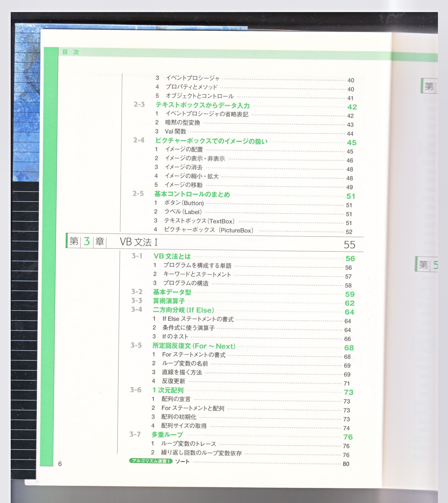The height and width of the screenshot is (503, 448).
Task: Open section 3-1 VB文法とは
Action: pos(172,256)
